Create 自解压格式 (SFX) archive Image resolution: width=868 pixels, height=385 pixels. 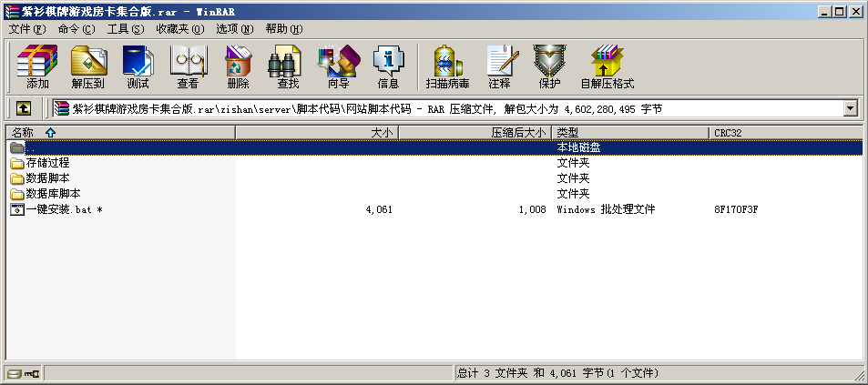click(x=607, y=66)
